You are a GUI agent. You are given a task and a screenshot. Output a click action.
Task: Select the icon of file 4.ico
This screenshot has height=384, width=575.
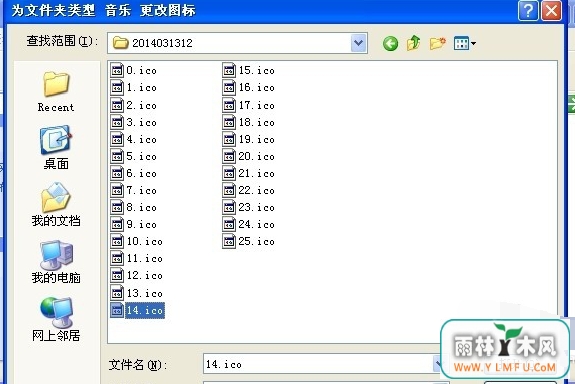coord(117,139)
